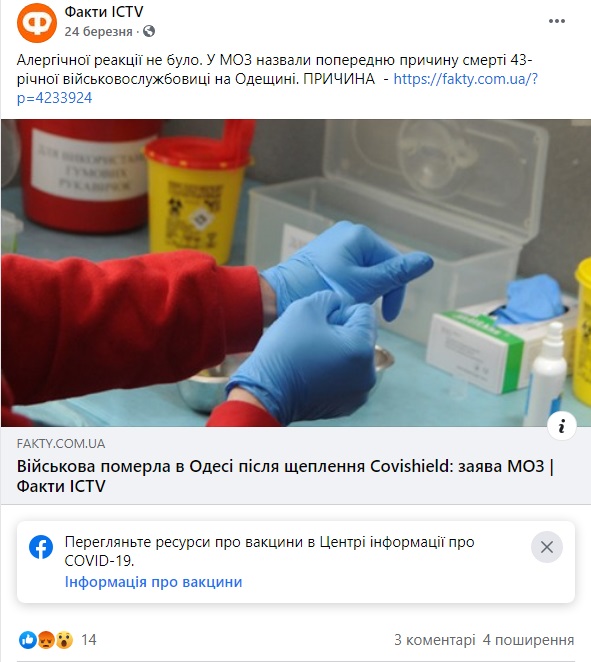Image resolution: width=591 pixels, height=662 pixels.
Task: Click the public globe audience icon
Action: pos(149,31)
